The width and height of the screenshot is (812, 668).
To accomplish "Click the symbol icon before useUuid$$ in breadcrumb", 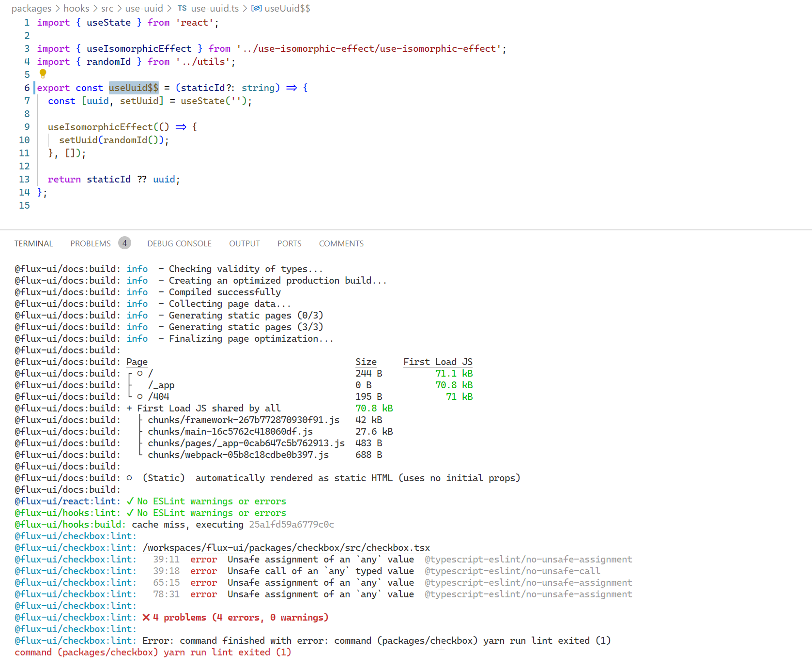I will point(257,8).
